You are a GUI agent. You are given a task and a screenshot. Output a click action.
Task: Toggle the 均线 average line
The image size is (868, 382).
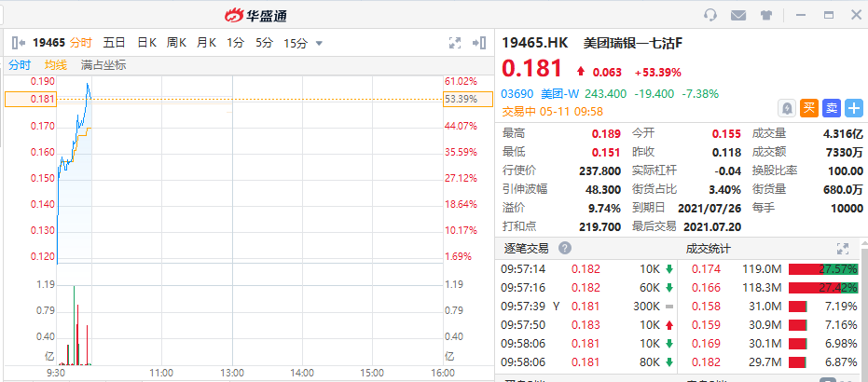[56, 64]
